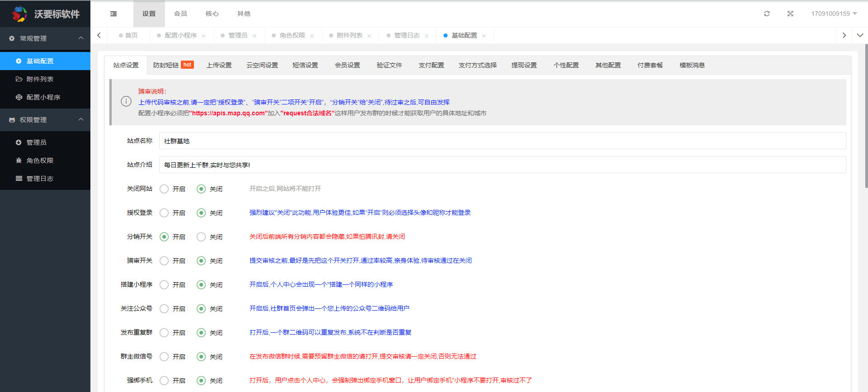Go to the 首页 tab

(128, 35)
